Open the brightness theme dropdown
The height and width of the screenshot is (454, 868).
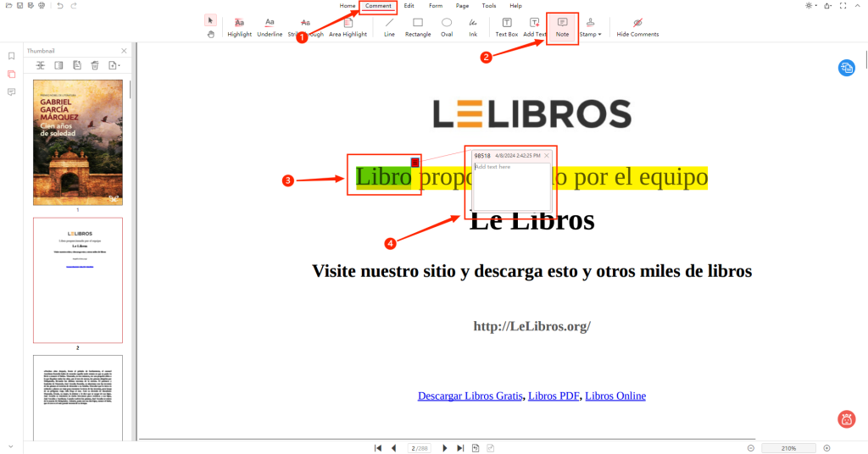pos(811,6)
